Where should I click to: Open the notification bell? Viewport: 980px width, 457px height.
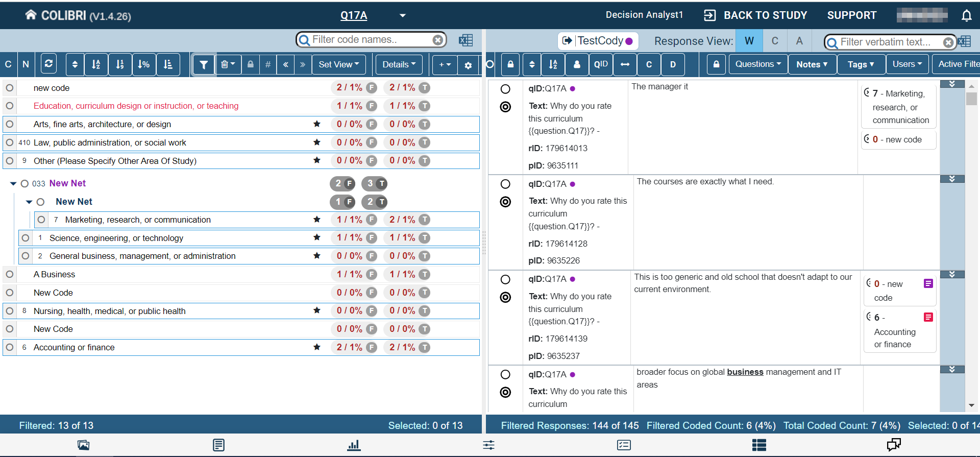tap(966, 15)
